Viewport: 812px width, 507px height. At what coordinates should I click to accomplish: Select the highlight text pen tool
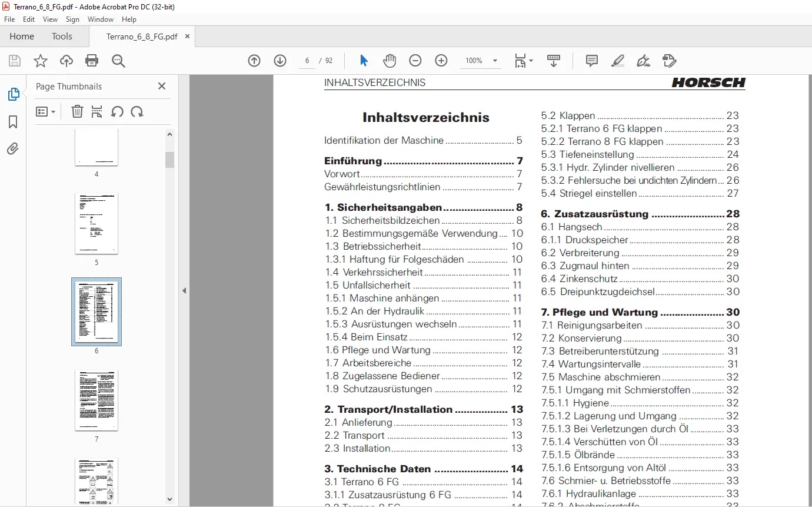618,61
